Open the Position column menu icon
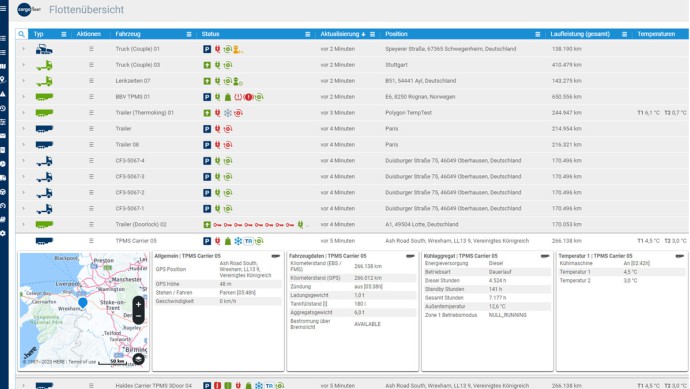 pos(537,34)
